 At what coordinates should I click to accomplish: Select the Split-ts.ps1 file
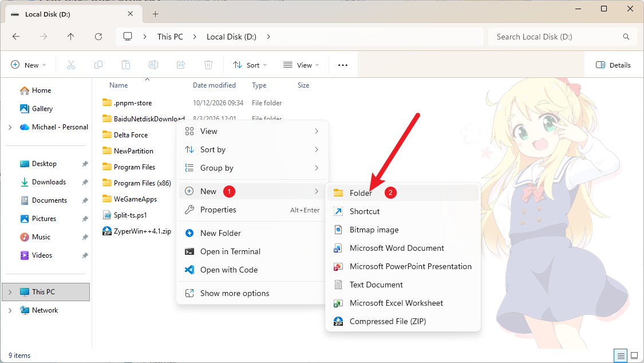coord(125,215)
